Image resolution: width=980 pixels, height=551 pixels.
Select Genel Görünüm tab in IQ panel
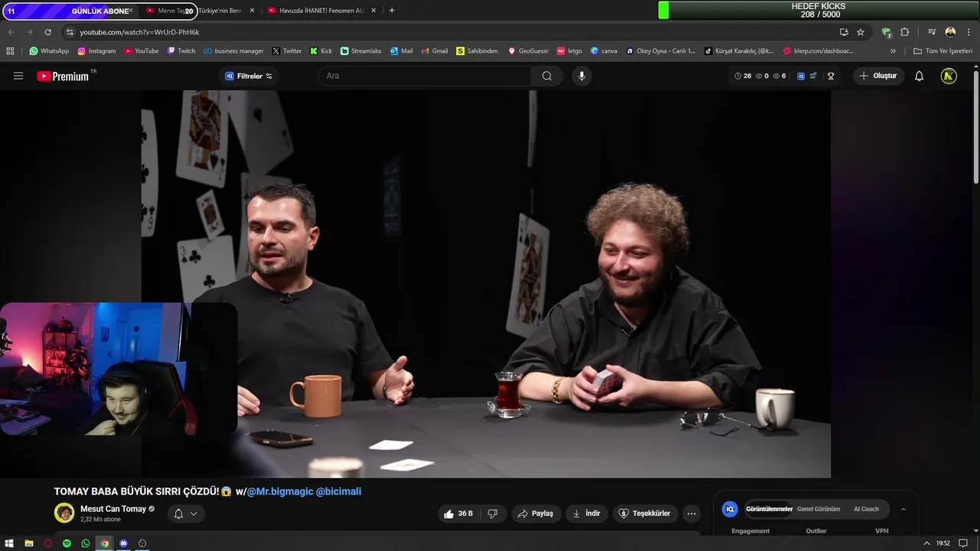click(x=818, y=509)
